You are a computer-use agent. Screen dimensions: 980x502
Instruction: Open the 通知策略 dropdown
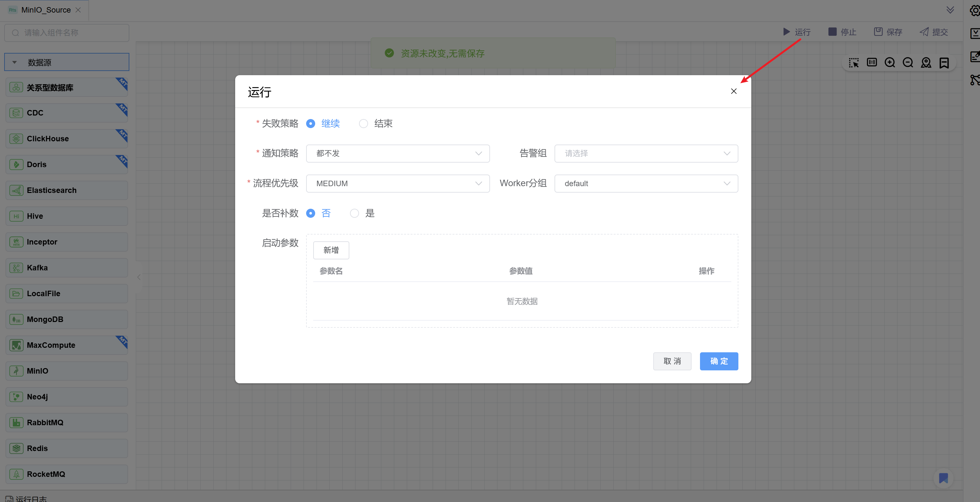(x=397, y=153)
